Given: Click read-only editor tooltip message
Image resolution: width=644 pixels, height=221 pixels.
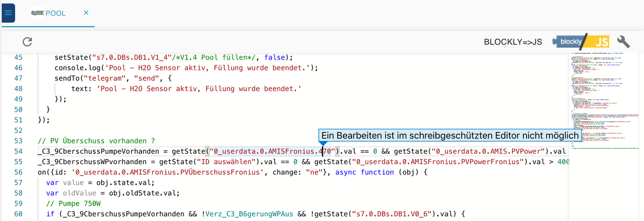Looking at the screenshot, I should point(450,136).
